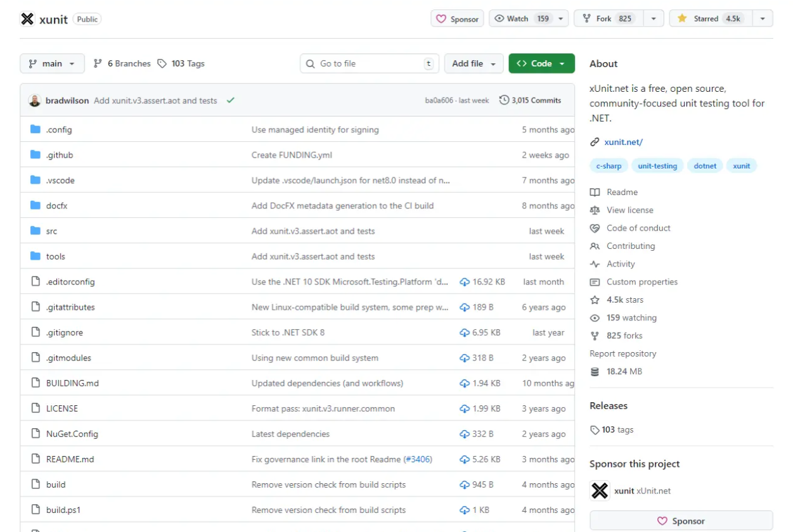Click the Go to file search field

369,63
